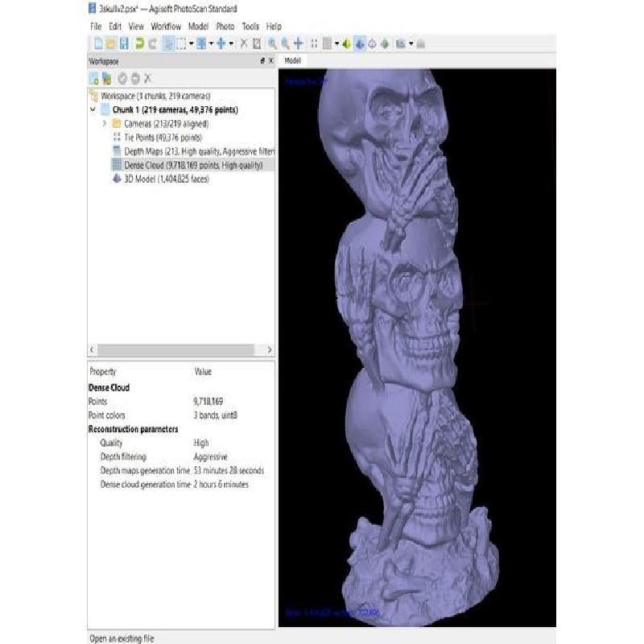Select the Navigation arrow tool

click(x=168, y=43)
